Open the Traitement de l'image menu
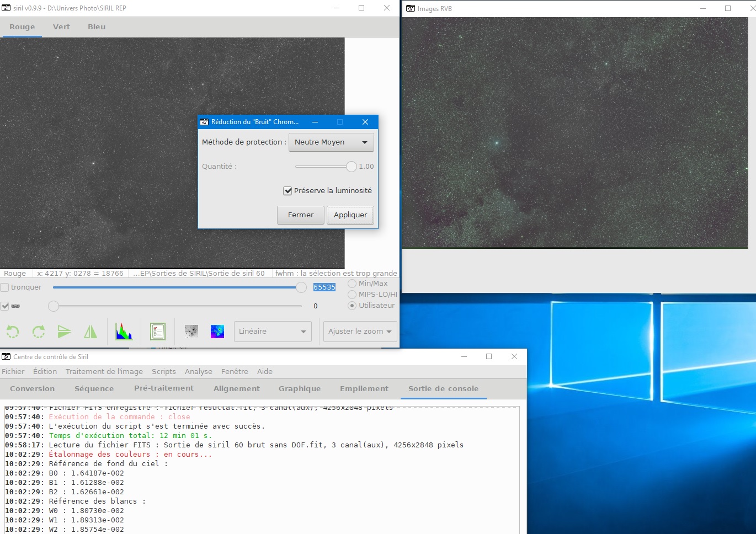 tap(104, 372)
